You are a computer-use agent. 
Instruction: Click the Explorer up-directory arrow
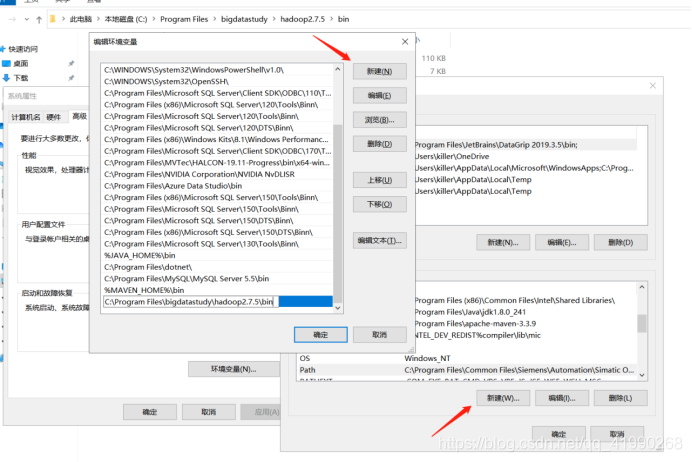pos(39,19)
